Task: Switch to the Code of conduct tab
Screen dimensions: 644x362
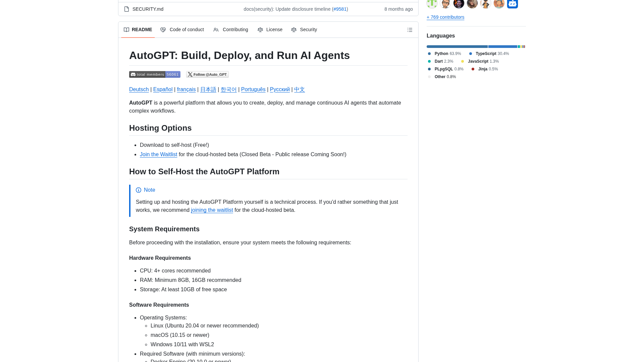Action: (x=187, y=29)
